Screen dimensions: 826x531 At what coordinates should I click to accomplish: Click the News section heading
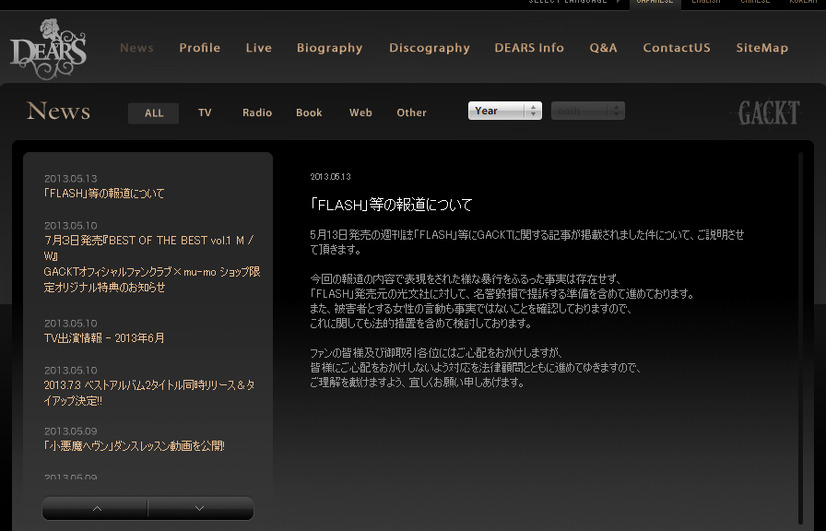[58, 111]
